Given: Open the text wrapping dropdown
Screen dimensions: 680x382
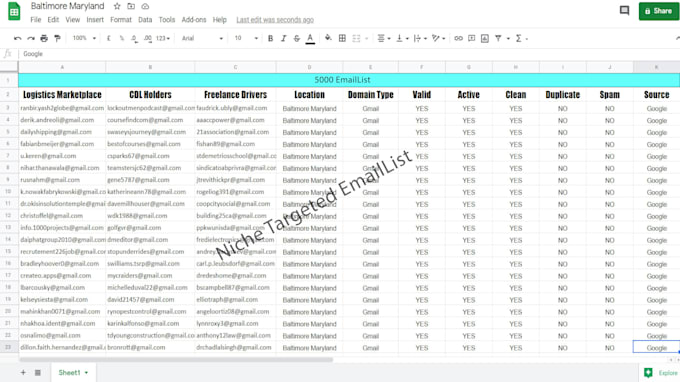Looking at the screenshot, I should pos(420,38).
